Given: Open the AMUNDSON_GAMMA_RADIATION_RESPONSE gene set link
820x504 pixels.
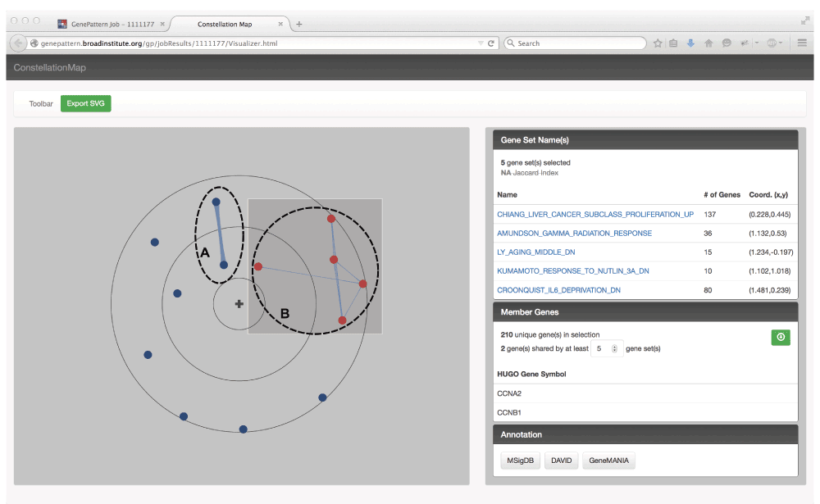Looking at the screenshot, I should (x=574, y=234).
